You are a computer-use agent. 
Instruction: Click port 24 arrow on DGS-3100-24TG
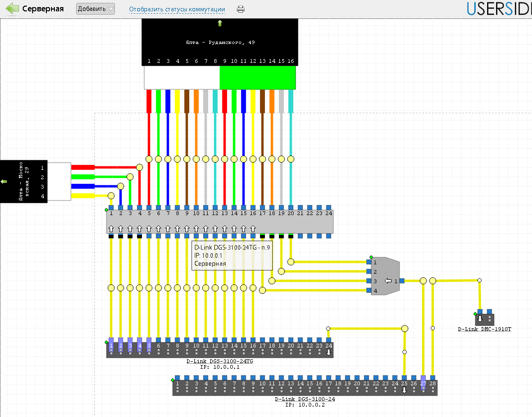click(329, 352)
